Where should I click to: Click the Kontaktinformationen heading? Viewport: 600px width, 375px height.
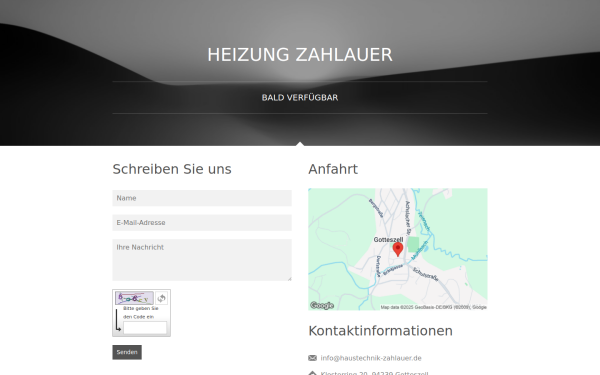380,331
